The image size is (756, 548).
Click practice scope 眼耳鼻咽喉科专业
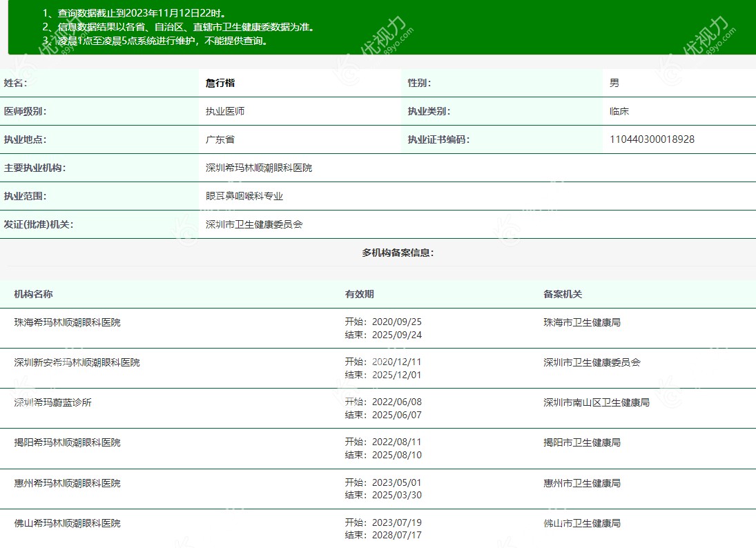coord(244,196)
